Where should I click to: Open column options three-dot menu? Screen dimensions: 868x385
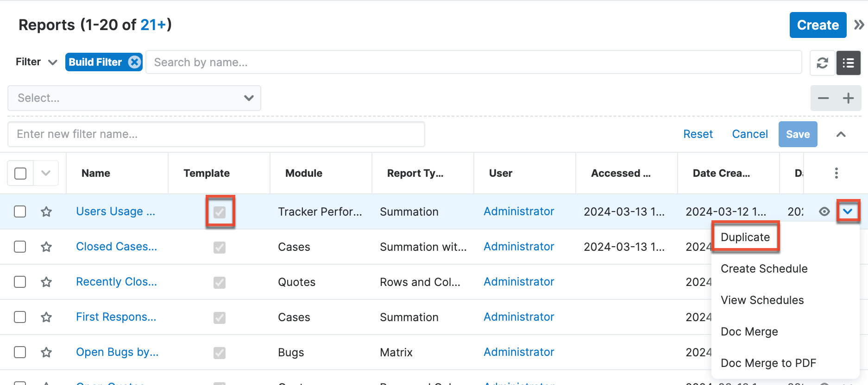click(836, 173)
